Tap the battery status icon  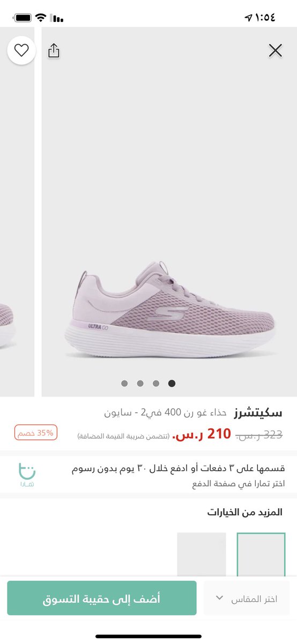(23, 17)
